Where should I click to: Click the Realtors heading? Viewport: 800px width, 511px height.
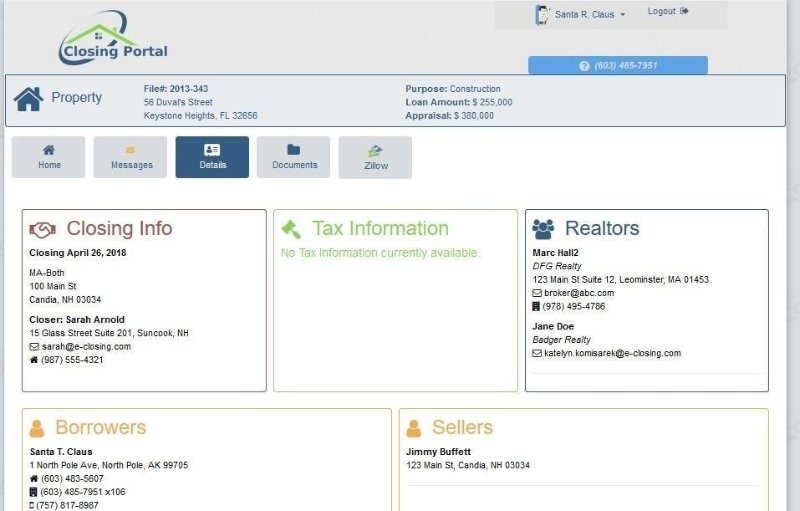602,228
